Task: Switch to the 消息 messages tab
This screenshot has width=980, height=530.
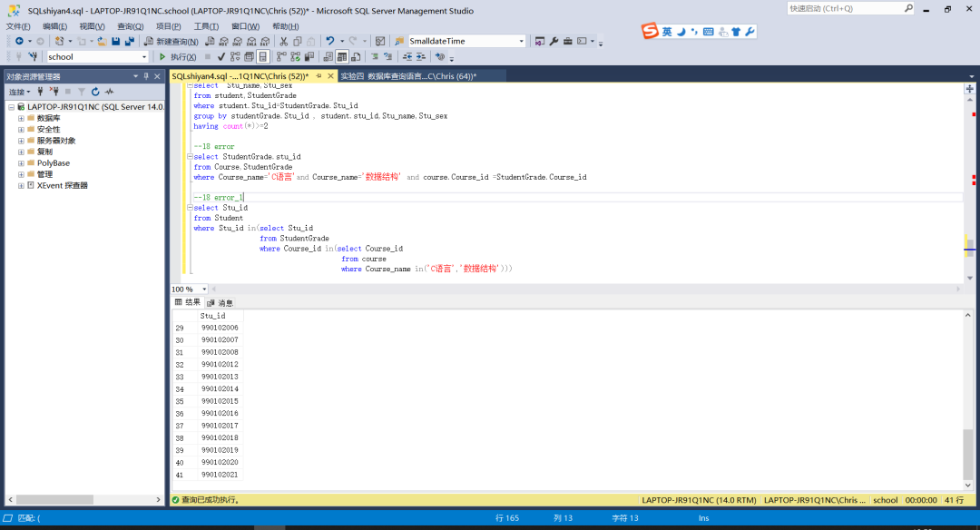Action: pyautogui.click(x=220, y=302)
